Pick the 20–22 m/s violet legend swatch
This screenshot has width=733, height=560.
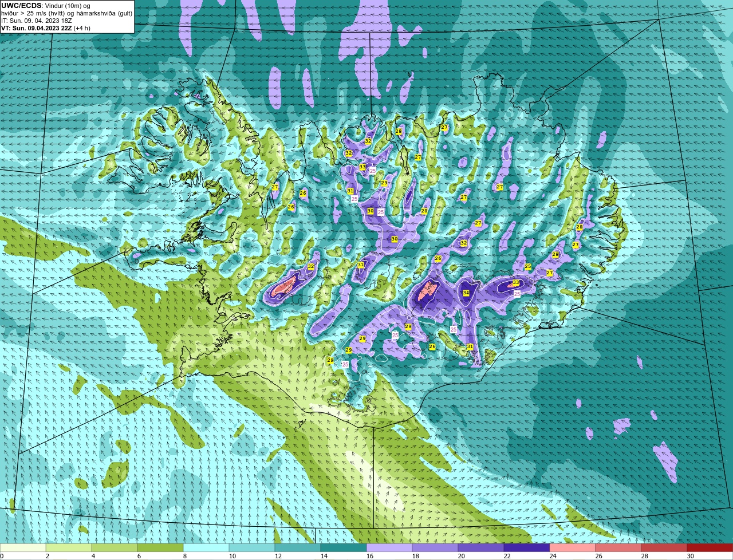click(x=481, y=548)
